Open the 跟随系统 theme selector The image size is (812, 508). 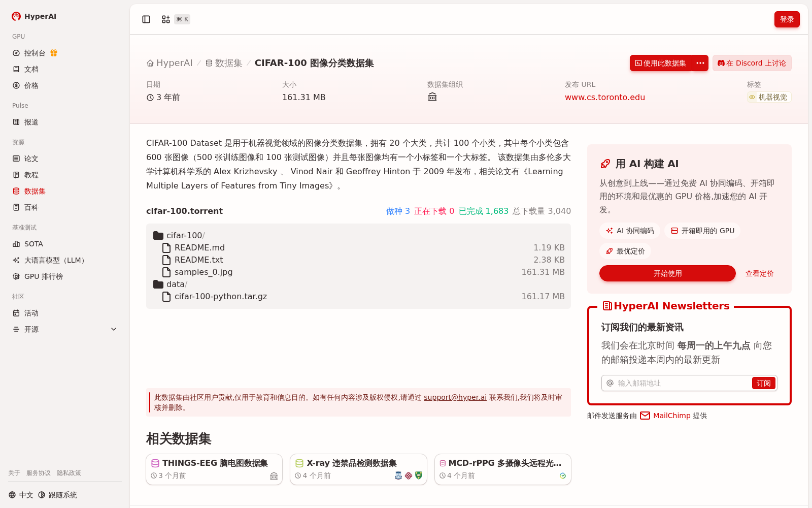57,495
